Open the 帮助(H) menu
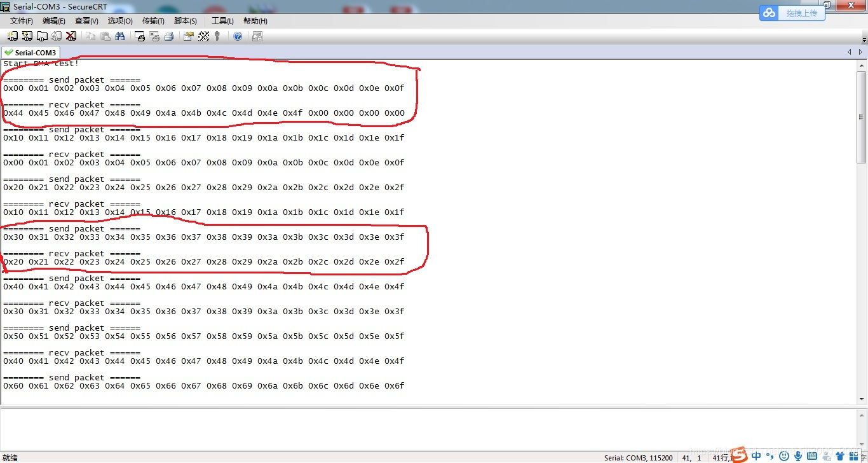868x463 pixels. (255, 21)
